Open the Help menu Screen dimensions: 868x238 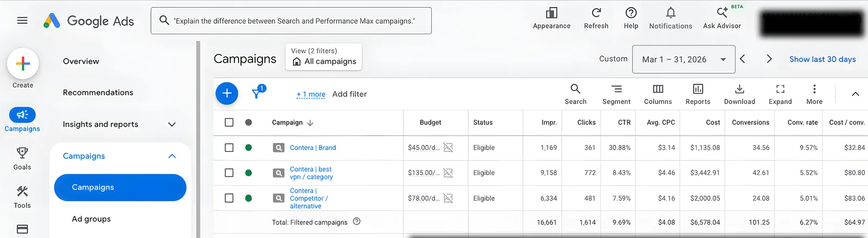631,18
